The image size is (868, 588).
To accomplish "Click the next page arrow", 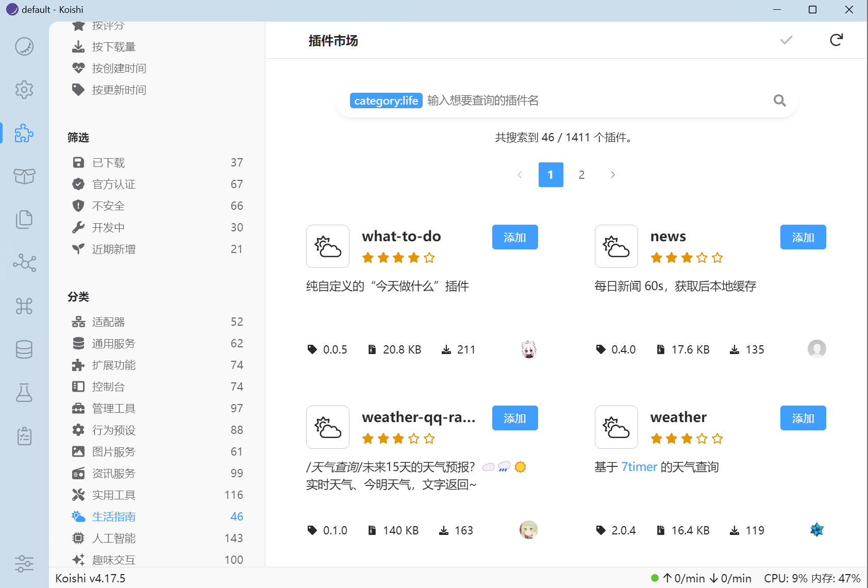I will pos(612,175).
